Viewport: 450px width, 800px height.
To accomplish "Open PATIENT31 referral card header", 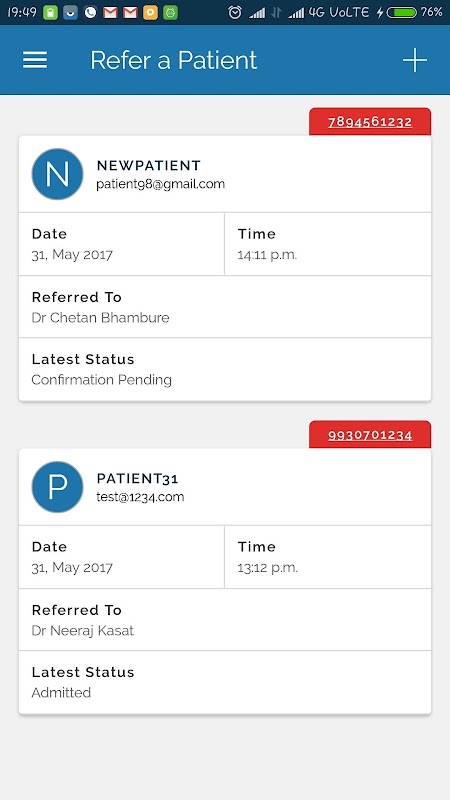I will coord(225,487).
